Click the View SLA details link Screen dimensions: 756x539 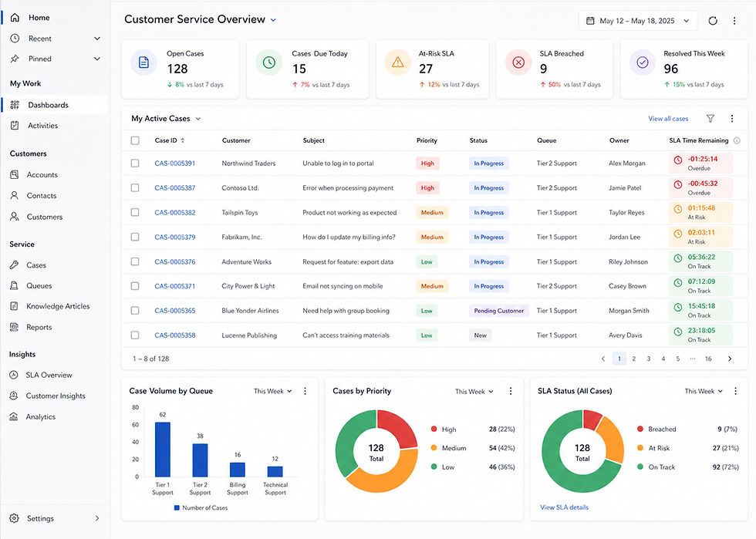pos(564,507)
